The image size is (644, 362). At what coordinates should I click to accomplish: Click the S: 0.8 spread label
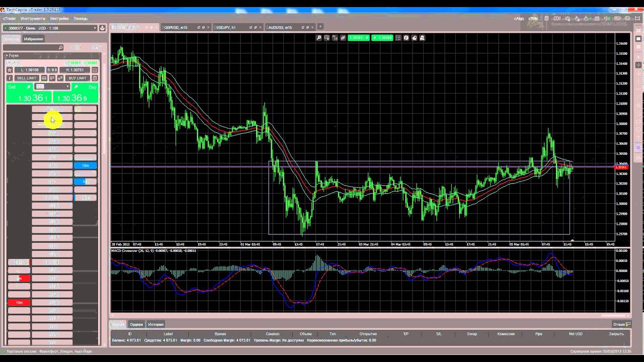pos(52,70)
